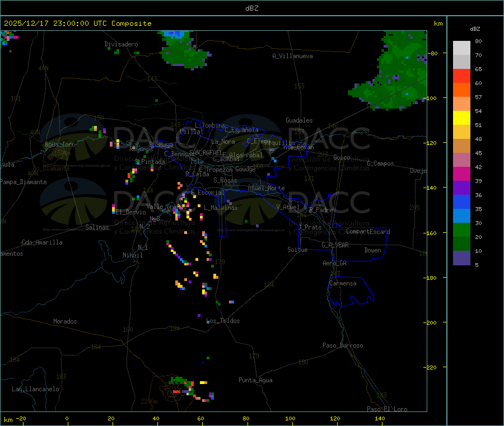The width and height of the screenshot is (504, 426).
Task: Click the 0 km horizontal axis tick label
Action: coord(67,418)
